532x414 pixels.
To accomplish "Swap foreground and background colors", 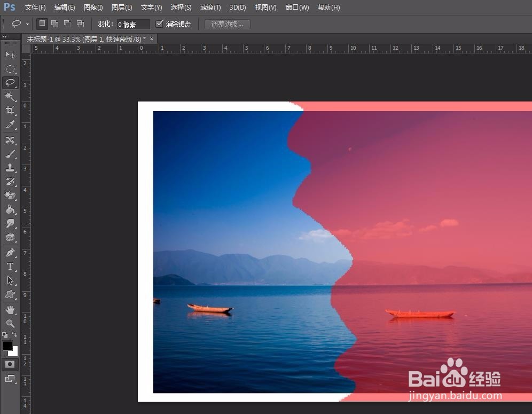I will pyautogui.click(x=14, y=334).
